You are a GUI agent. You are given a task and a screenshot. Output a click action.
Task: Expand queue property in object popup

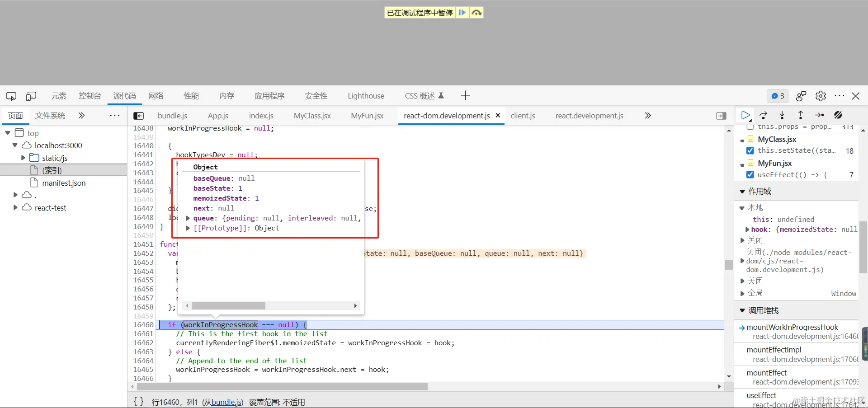click(x=188, y=218)
